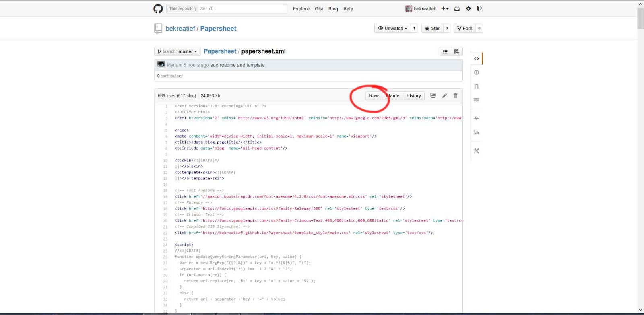The image size is (644, 315).
Task: Copy file path clipboard icon
Action: (456, 51)
